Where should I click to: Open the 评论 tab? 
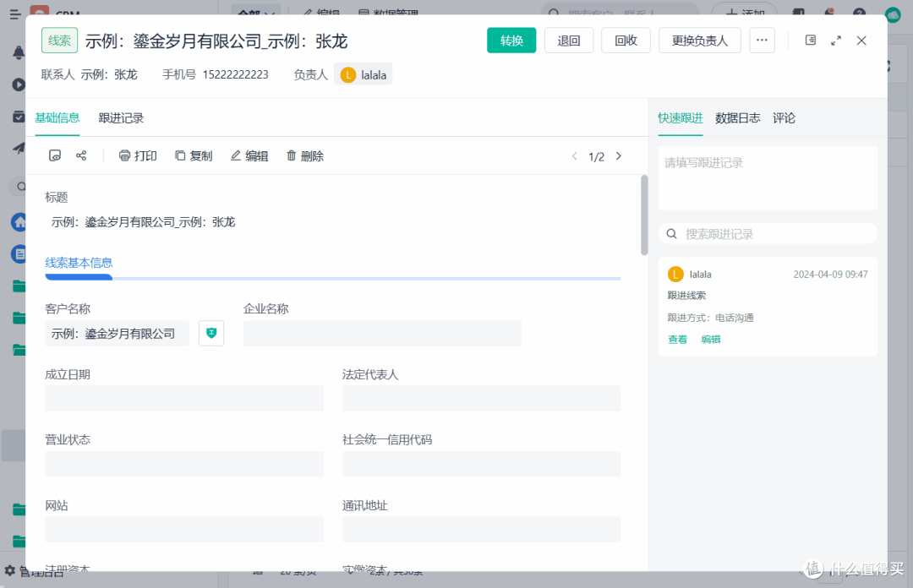tap(784, 118)
